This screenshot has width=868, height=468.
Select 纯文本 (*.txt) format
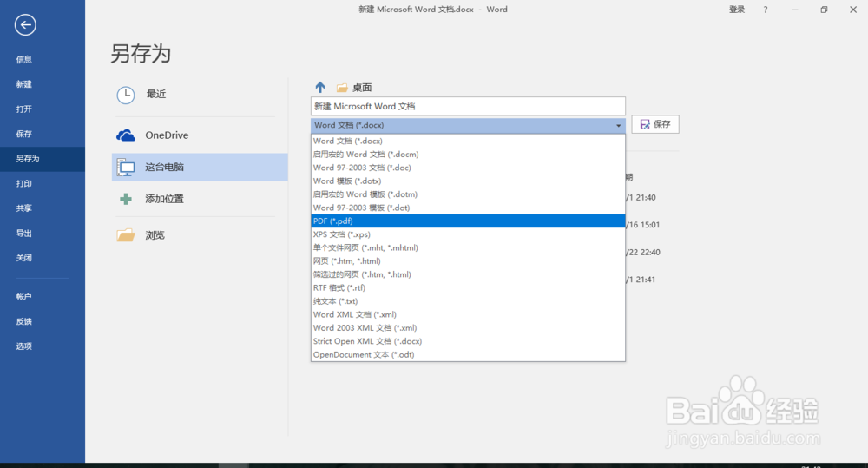469,301
